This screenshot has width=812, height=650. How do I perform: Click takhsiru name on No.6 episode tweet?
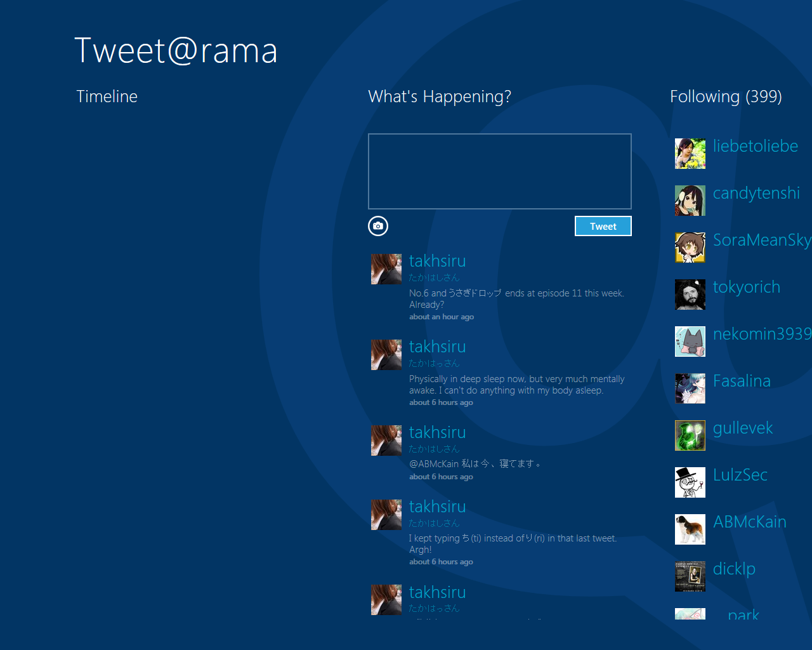click(438, 261)
